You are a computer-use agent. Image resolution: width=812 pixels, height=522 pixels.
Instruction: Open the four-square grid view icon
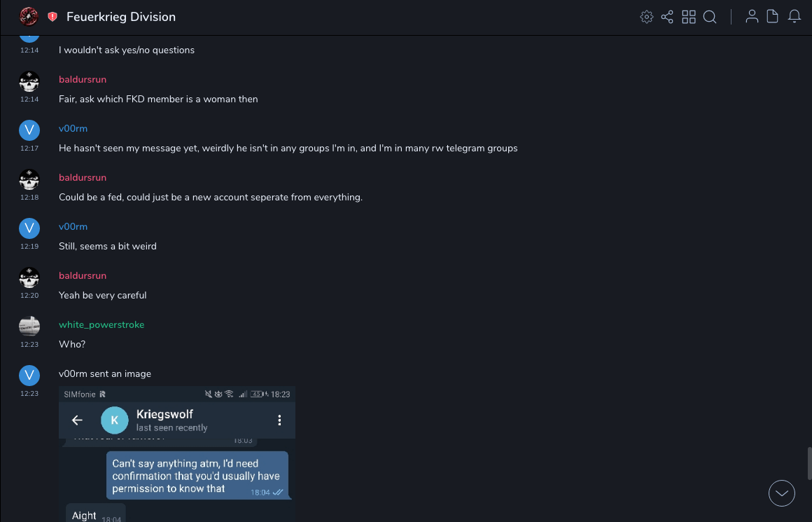coord(689,17)
